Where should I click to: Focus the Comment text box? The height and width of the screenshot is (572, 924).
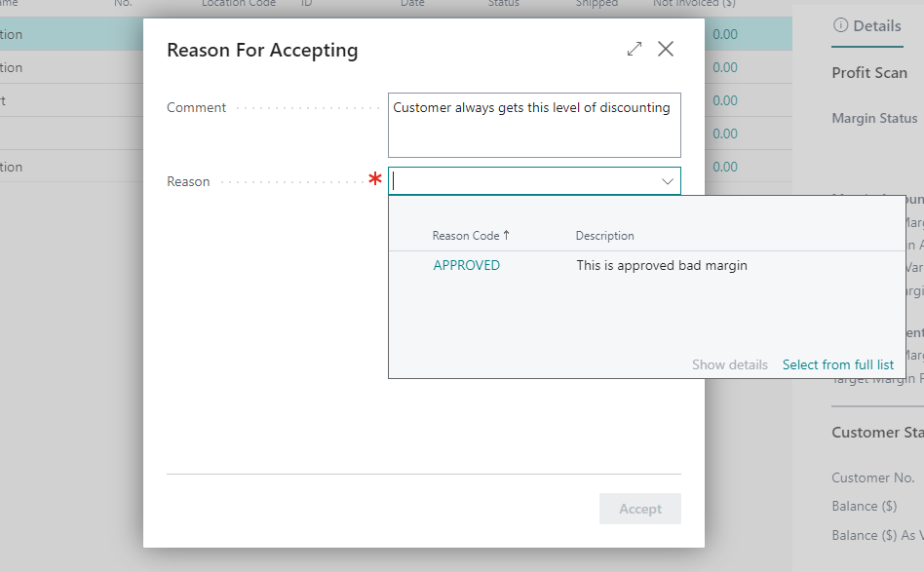click(534, 125)
